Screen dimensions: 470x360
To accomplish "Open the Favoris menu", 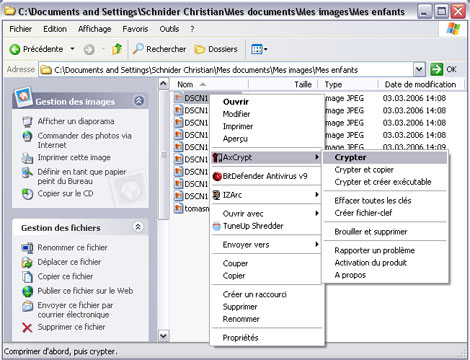I will click(x=135, y=29).
